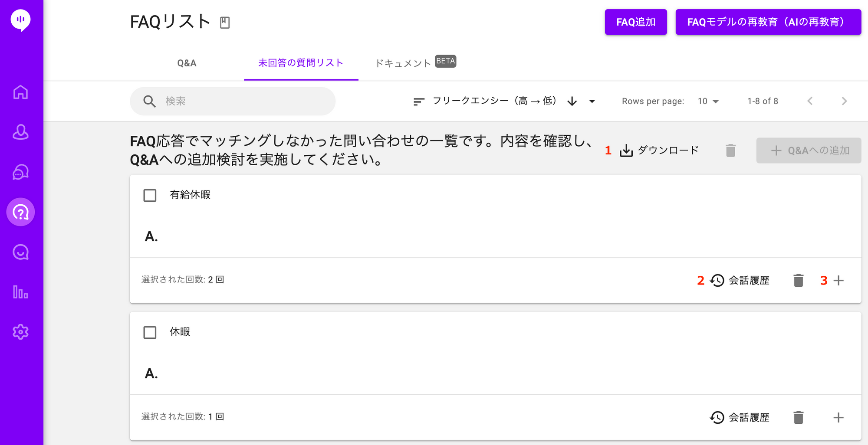The width and height of the screenshot is (868, 445).
Task: Switch to the ドキュメント BETA tab
Action: 415,63
